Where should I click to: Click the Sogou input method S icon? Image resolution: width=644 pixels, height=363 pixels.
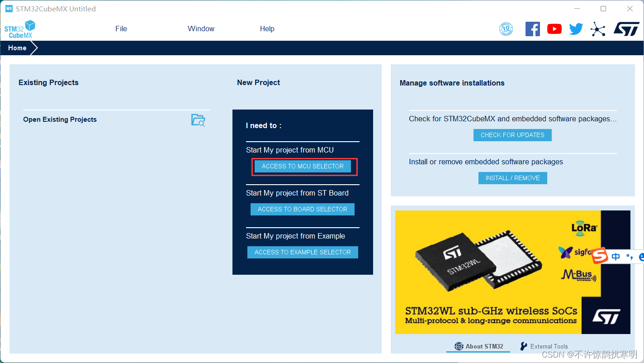click(600, 256)
